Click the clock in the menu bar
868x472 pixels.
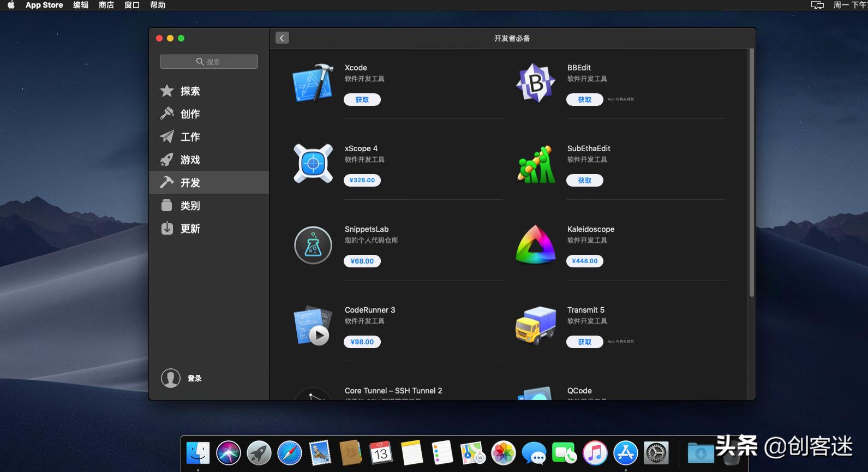[x=850, y=5]
